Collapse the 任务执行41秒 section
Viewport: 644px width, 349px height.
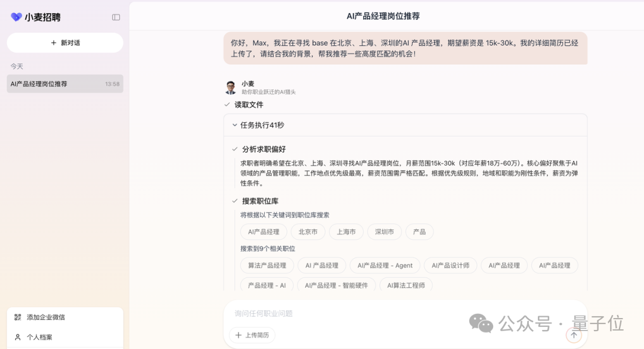[234, 125]
